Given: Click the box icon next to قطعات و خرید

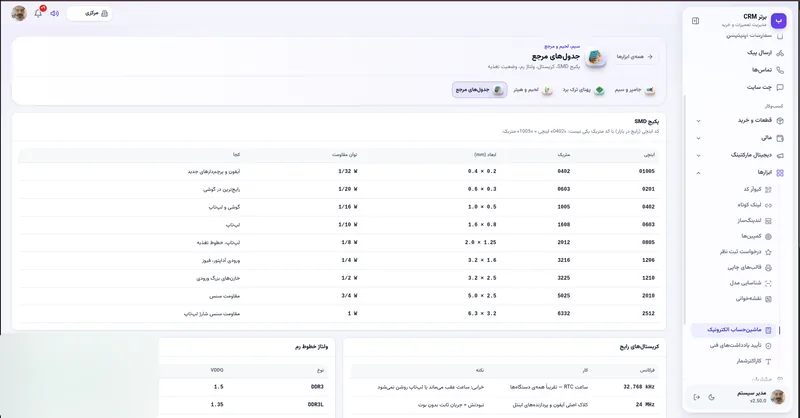Looking at the screenshot, I should coord(780,120).
